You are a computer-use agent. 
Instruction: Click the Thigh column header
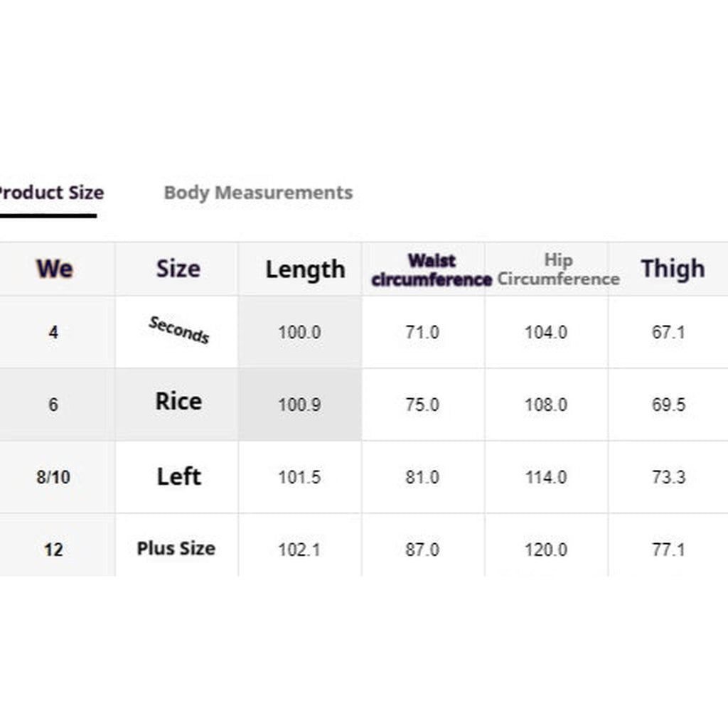click(673, 269)
